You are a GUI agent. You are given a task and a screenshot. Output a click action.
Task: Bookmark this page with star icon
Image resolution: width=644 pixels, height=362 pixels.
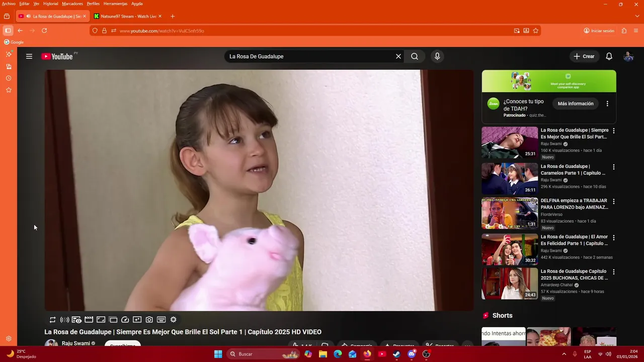coord(536,31)
